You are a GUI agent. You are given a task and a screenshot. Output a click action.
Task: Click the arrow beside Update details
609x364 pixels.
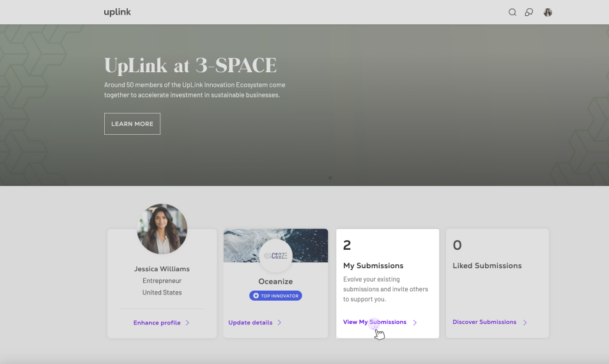tap(279, 323)
